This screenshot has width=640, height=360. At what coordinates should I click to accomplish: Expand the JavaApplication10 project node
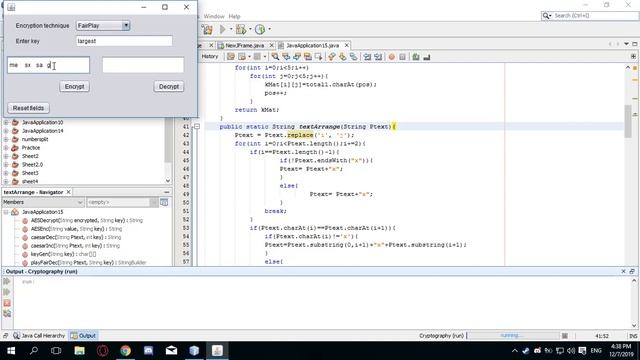tap(6, 122)
